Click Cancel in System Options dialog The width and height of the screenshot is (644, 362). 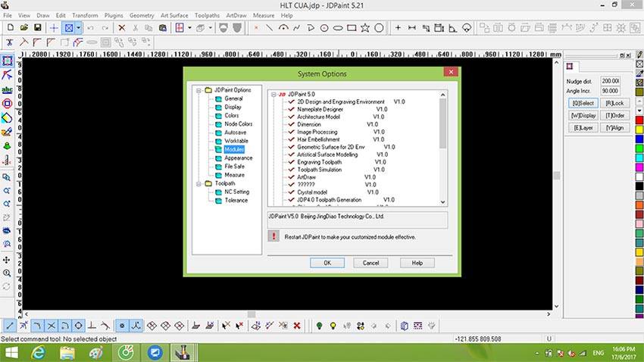coord(370,263)
